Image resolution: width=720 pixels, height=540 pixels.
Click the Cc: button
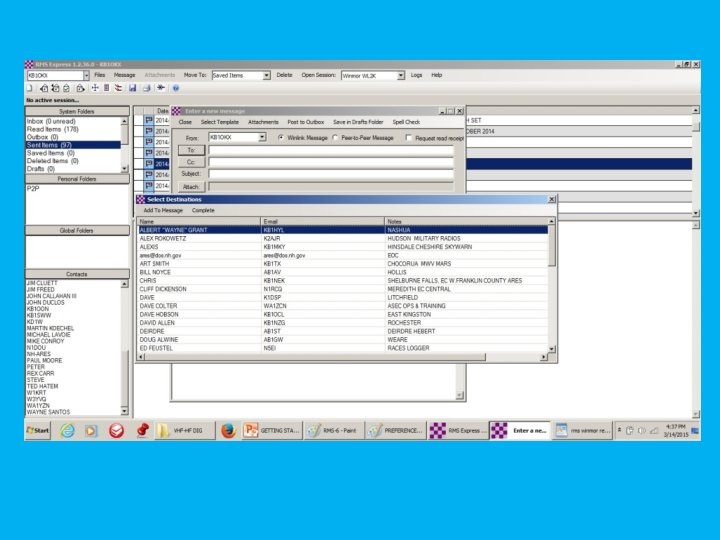191,162
